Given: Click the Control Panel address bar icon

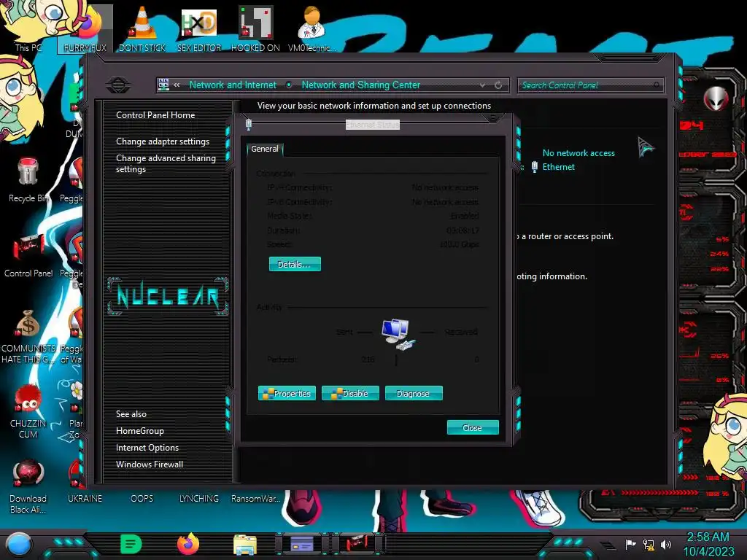Looking at the screenshot, I should [163, 85].
